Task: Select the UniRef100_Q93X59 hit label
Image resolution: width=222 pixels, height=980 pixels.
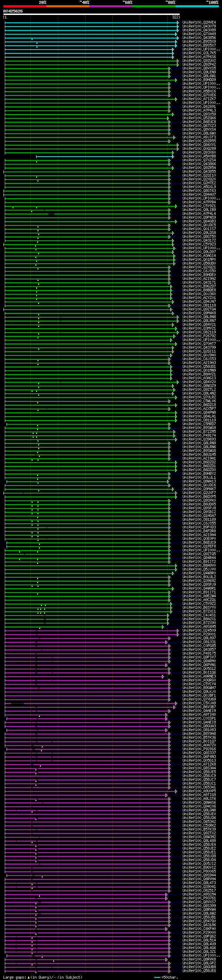Action: pyautogui.click(x=199, y=114)
